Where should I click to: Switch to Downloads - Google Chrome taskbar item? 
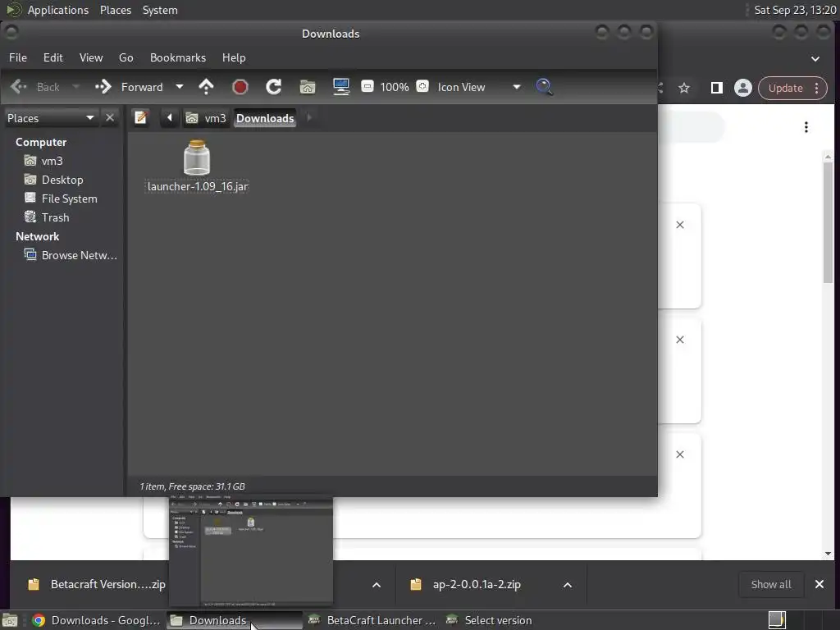tap(97, 620)
